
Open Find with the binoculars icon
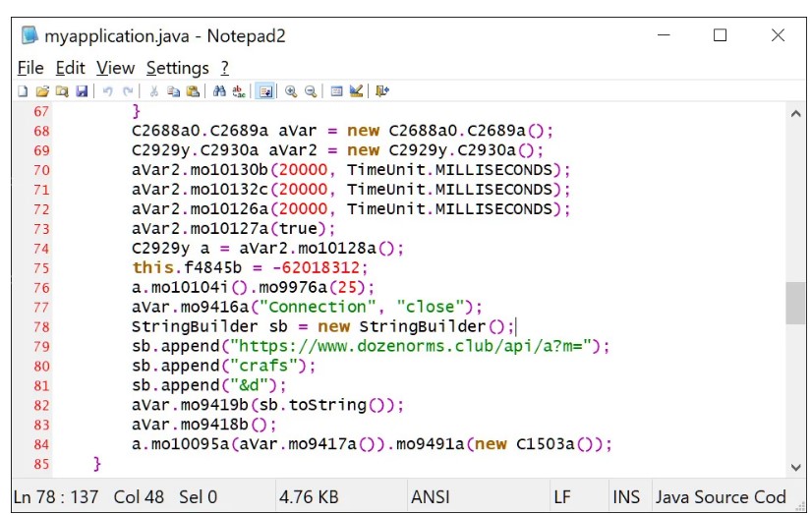pyautogui.click(x=219, y=91)
